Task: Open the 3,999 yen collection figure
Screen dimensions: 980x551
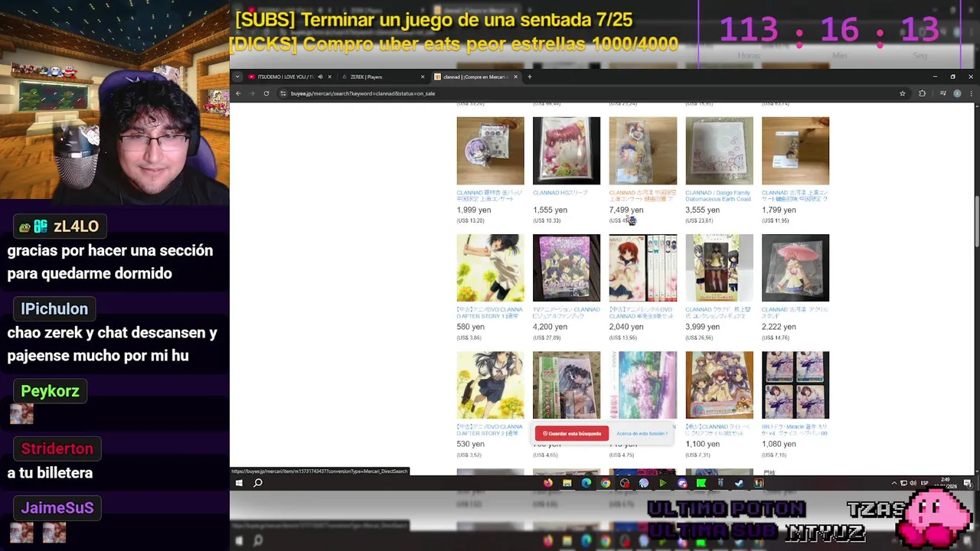Action: 719,268
